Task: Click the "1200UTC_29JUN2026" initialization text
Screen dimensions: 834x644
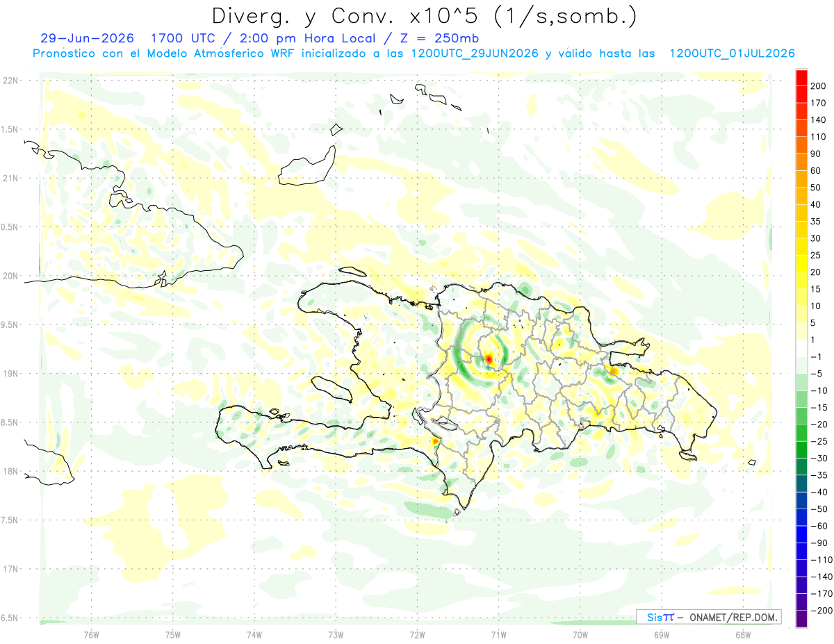Action: 475,53
